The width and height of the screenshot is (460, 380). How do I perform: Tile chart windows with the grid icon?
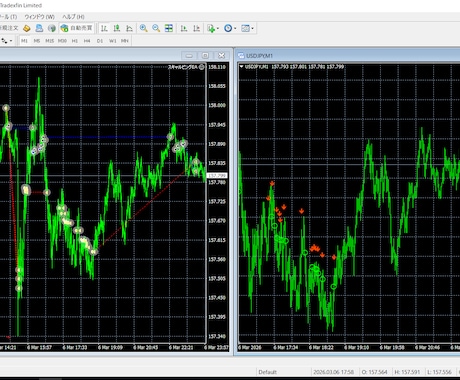[169, 28]
